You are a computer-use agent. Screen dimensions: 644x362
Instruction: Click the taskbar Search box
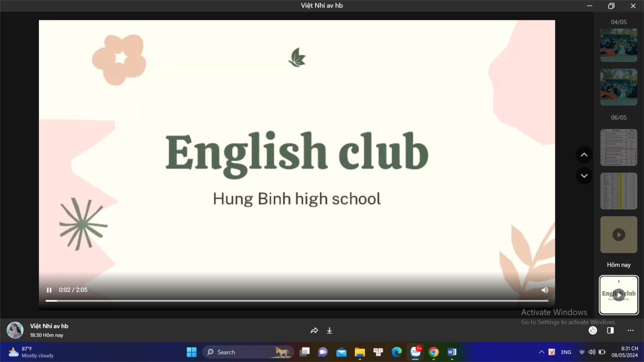pos(249,352)
